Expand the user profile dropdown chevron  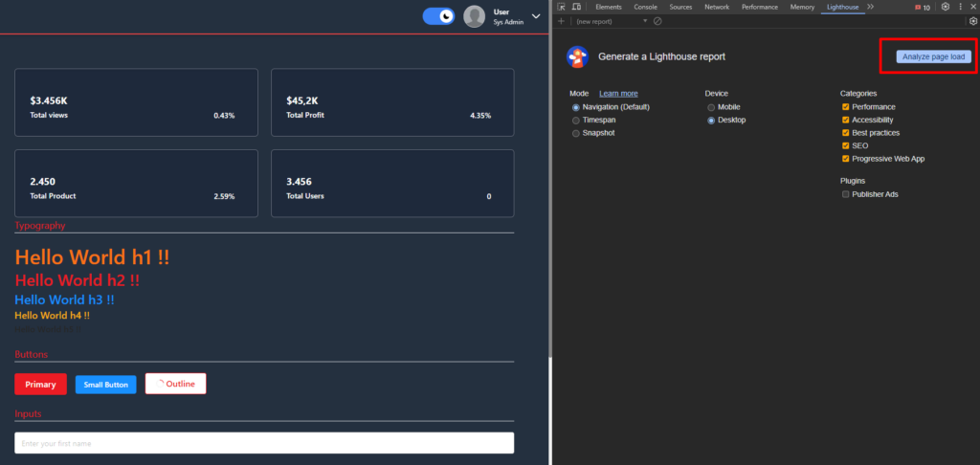(536, 16)
